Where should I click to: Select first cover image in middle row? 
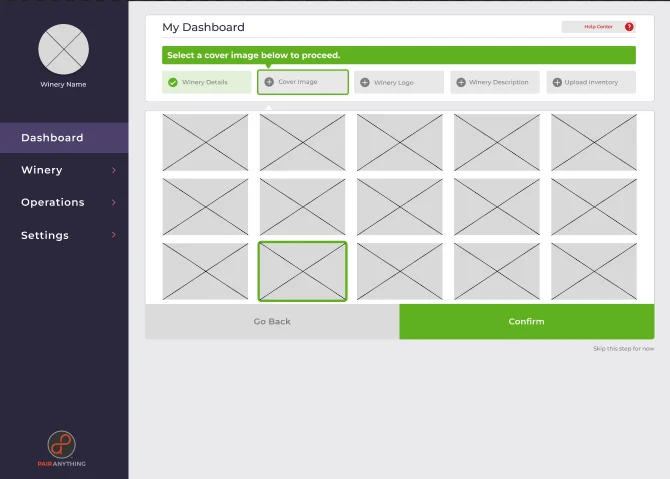(x=205, y=207)
